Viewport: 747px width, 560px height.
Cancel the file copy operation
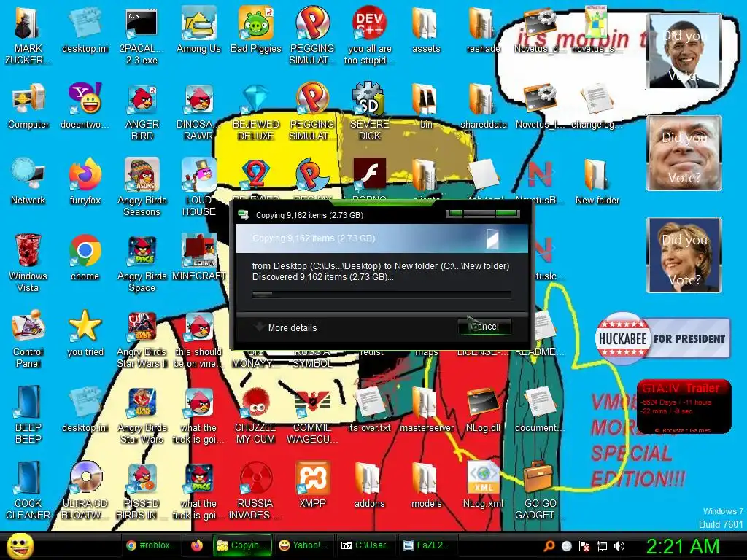(484, 327)
